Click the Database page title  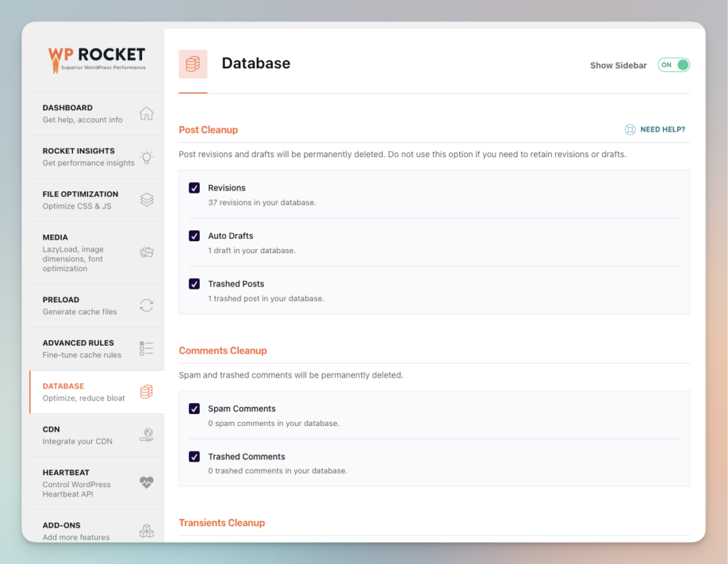(256, 63)
